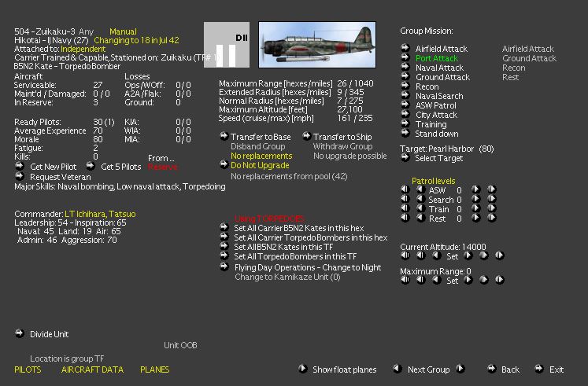Viewport: 588px width, 386px height.
Task: Select the ASW Patrol mission
Action: pos(405,105)
